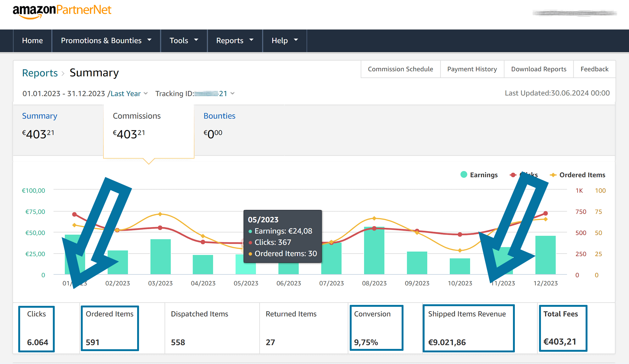Click the €100,00 y-axis label
This screenshot has width=629, height=364.
33,190
